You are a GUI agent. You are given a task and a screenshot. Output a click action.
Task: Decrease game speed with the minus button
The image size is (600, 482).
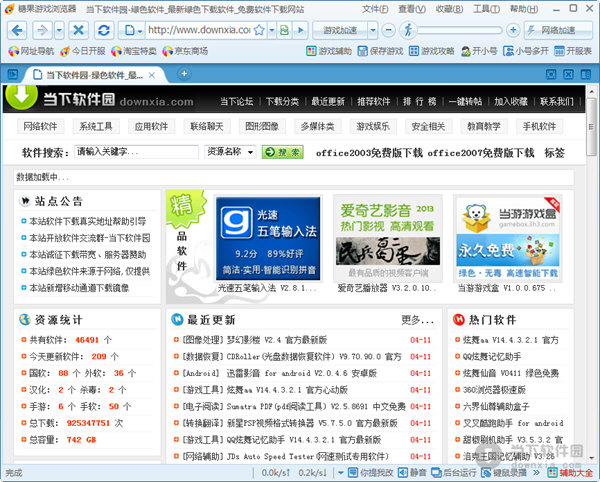[388, 30]
